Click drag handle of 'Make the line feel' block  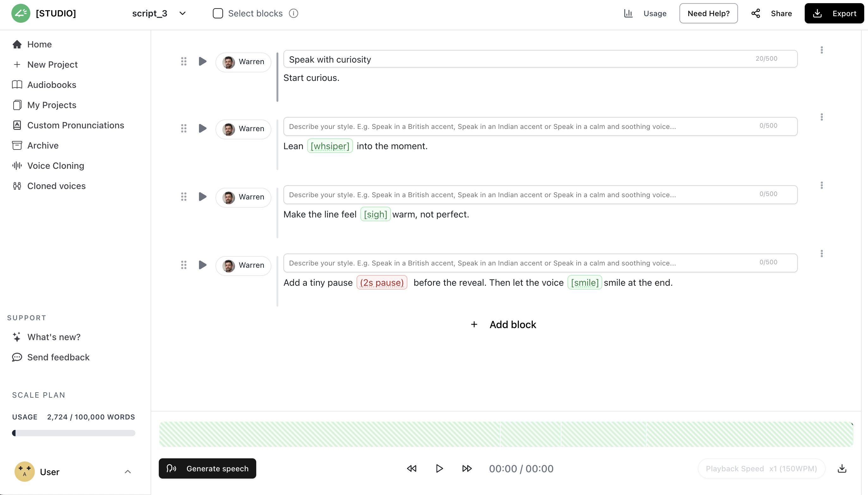pyautogui.click(x=184, y=197)
